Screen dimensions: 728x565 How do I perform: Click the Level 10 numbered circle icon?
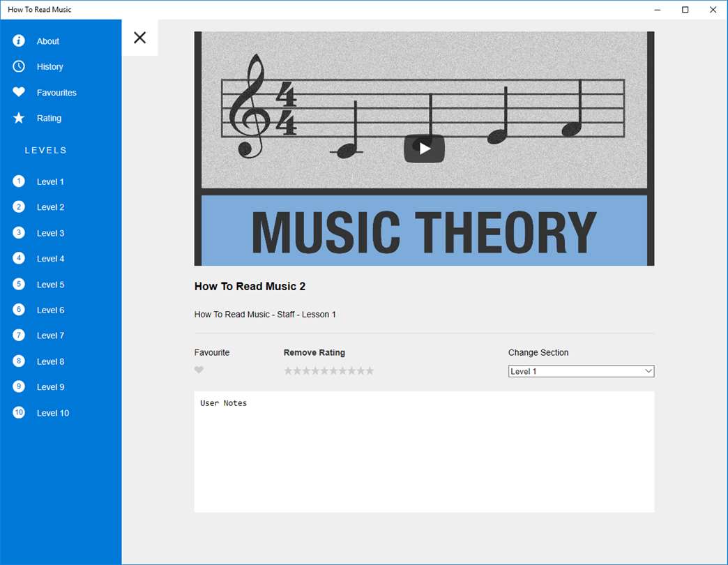pos(19,412)
